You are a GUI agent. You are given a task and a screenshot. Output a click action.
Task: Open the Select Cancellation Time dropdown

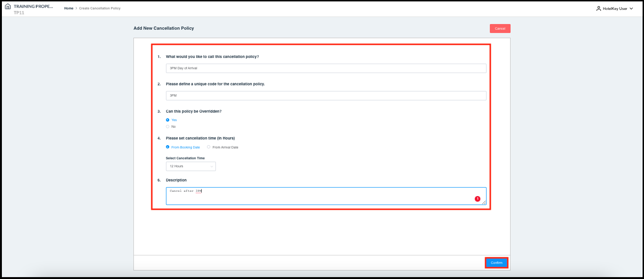coord(190,166)
